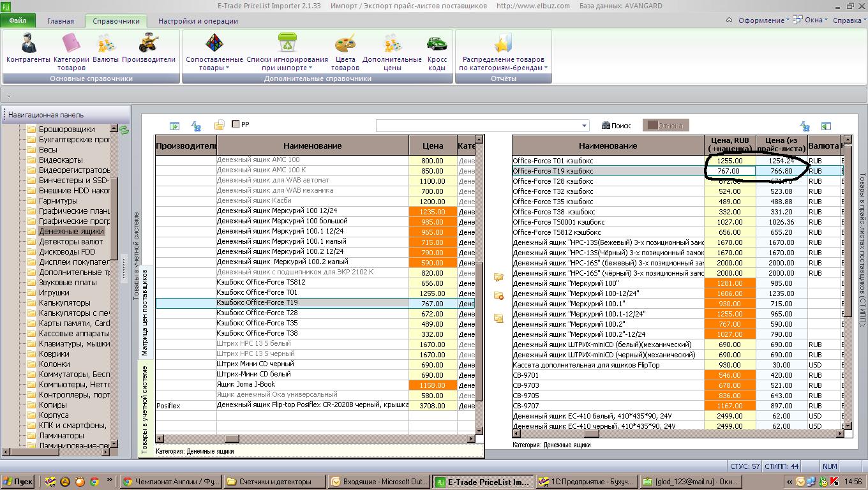Click the green refresh icon in navigation panel

124,130
